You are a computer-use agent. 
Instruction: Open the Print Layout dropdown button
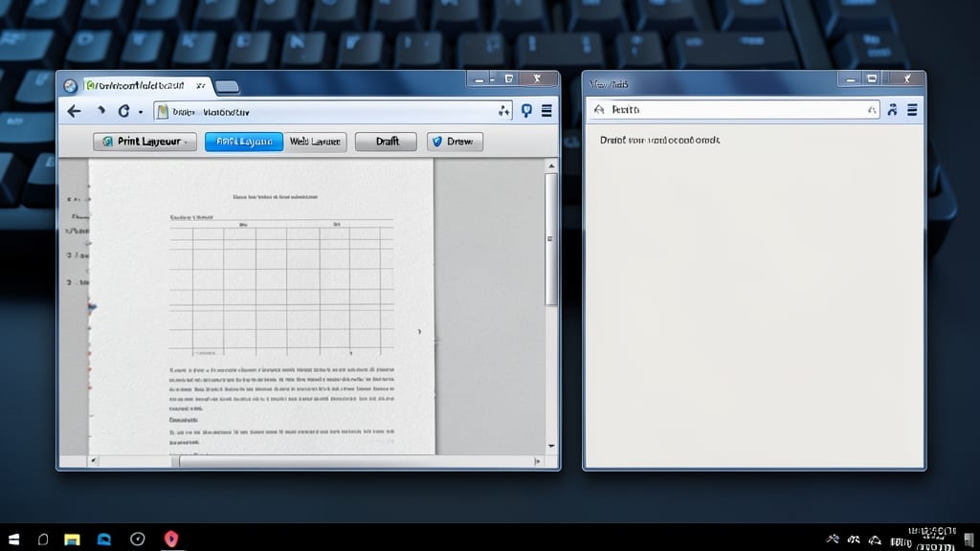[145, 142]
